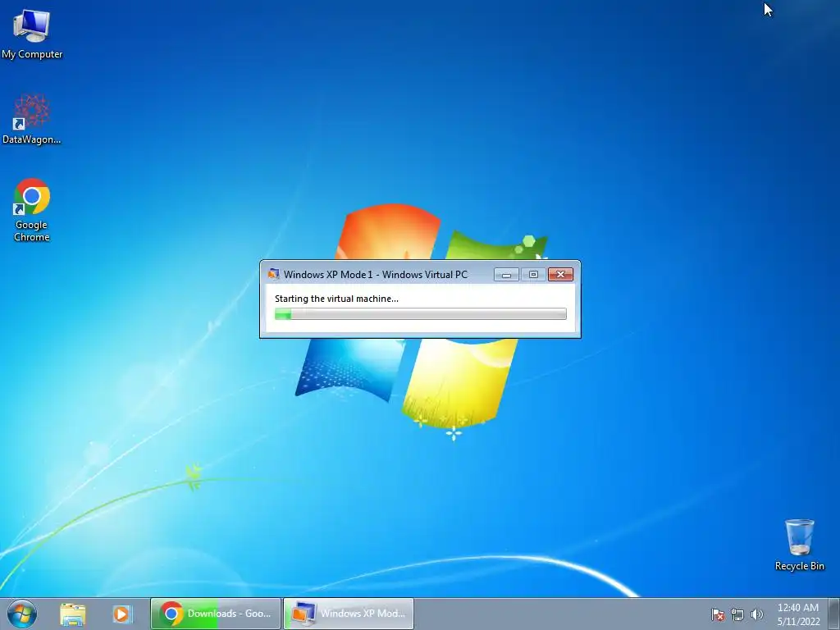Select the Recycle Bin icon
Screen dimensions: 840x630
(x=799, y=545)
